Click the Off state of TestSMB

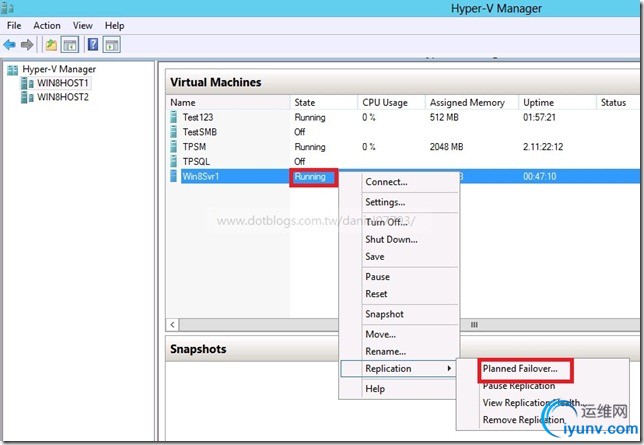click(300, 132)
